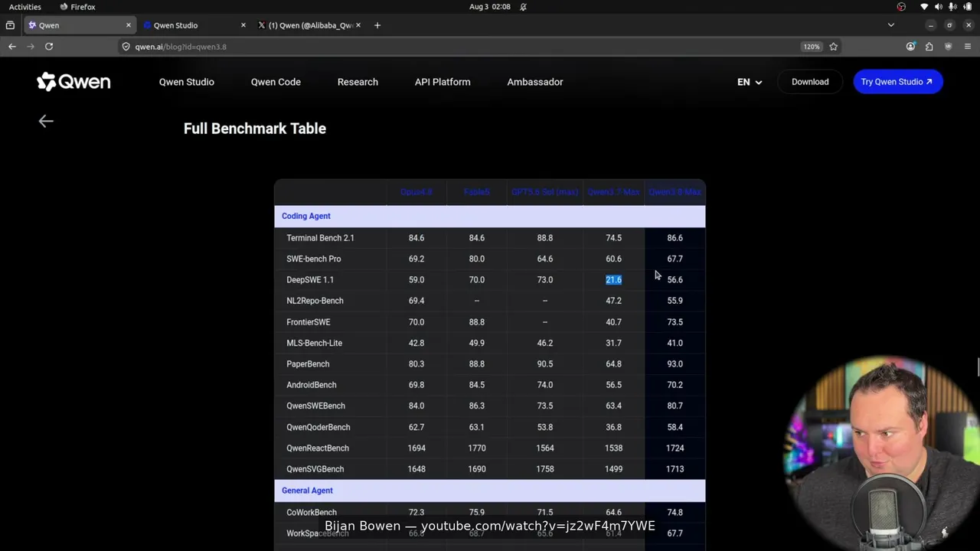Image resolution: width=980 pixels, height=551 pixels.
Task: Switch to the Qwen Studio tab
Action: 194,25
